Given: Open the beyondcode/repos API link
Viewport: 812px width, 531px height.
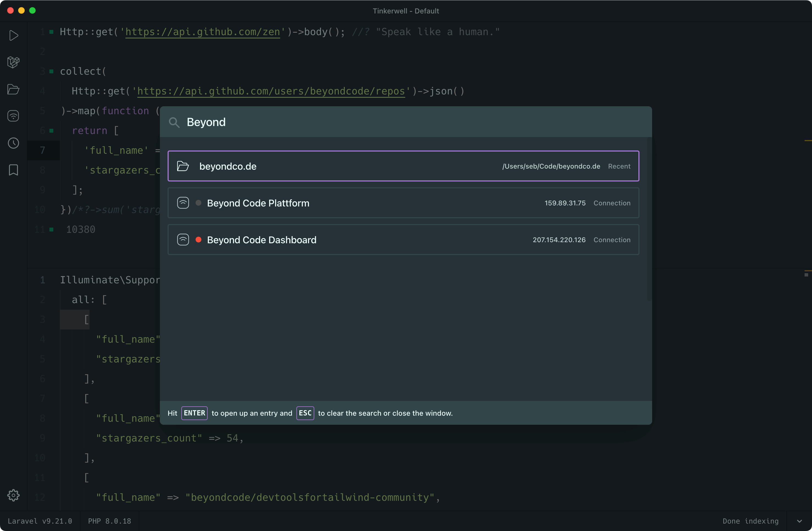Looking at the screenshot, I should (271, 91).
